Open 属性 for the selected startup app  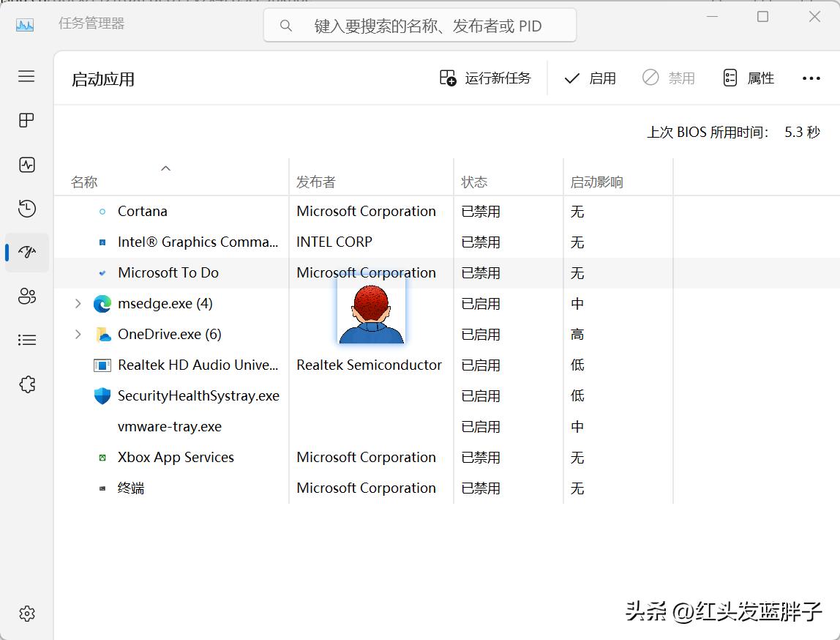[748, 78]
